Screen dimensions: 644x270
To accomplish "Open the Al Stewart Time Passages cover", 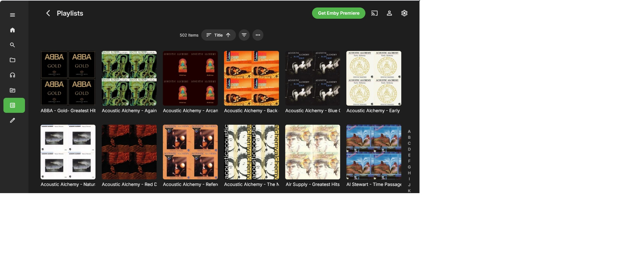I will point(374,152).
